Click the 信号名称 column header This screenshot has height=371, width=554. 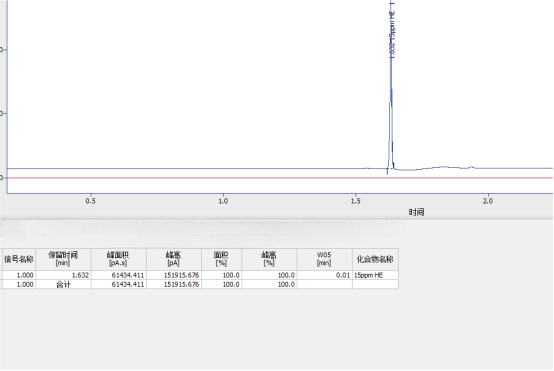[18, 259]
